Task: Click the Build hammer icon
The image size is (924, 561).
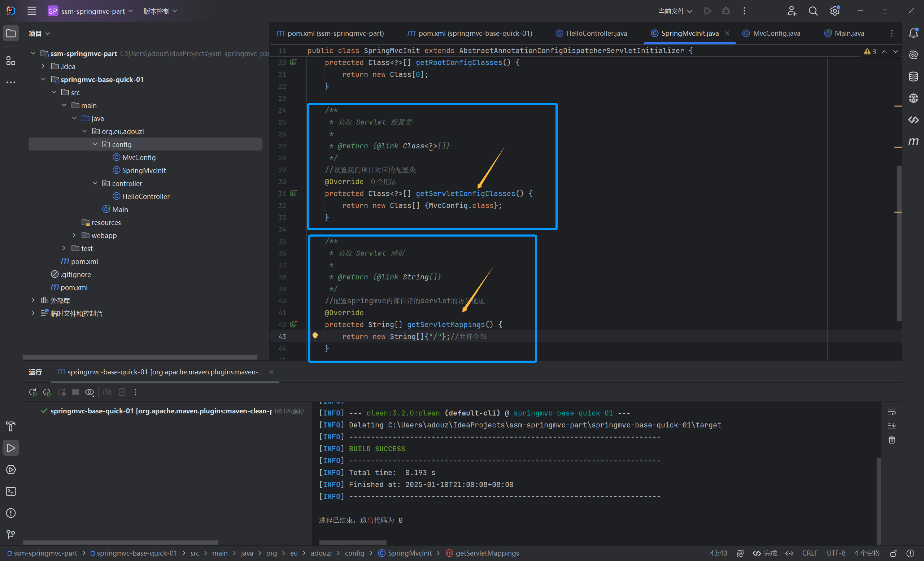Action: pyautogui.click(x=11, y=426)
